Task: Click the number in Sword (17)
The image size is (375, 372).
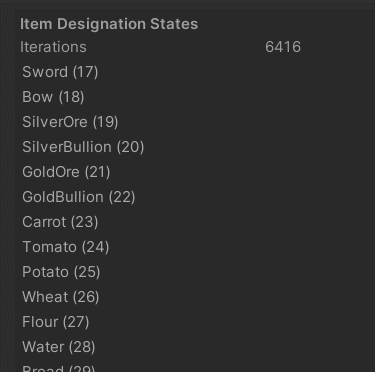Action: [86, 72]
